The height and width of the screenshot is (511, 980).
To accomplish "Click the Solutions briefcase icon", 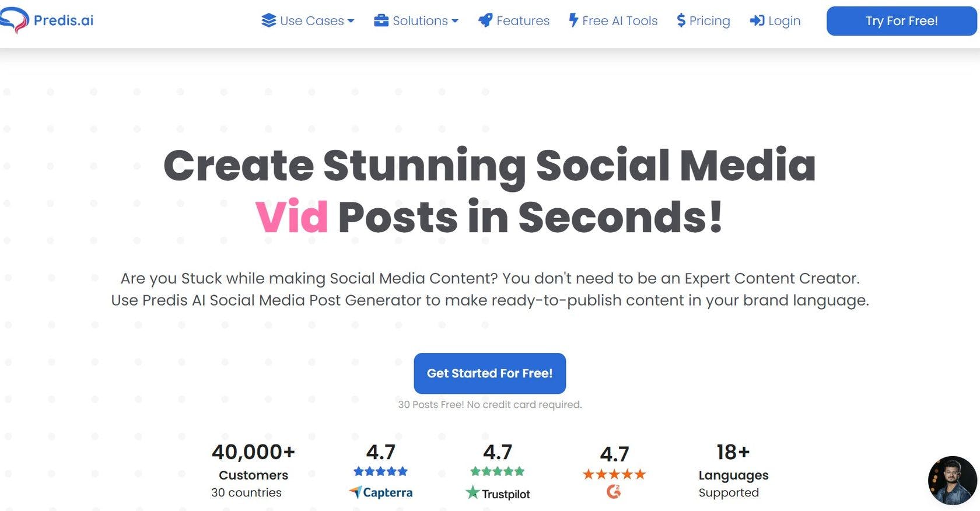I will [x=381, y=21].
